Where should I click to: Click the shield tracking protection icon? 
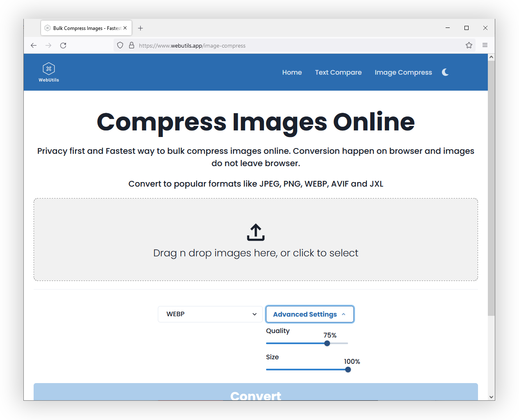coord(120,45)
